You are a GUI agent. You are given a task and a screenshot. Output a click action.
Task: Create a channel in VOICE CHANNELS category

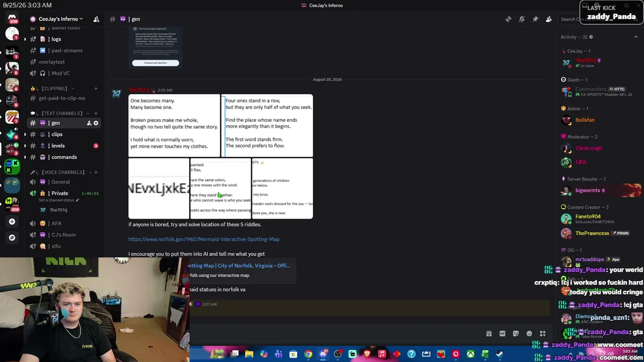[x=96, y=172]
